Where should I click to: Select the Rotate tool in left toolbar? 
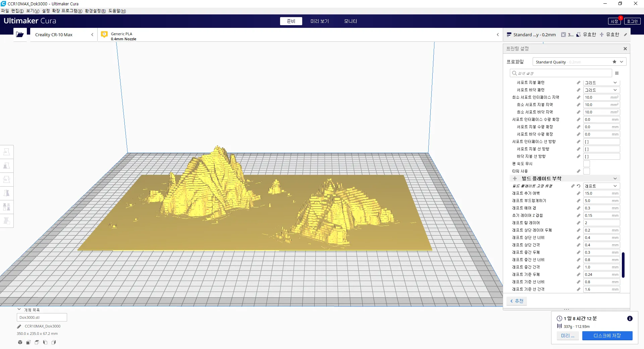[x=6, y=180]
